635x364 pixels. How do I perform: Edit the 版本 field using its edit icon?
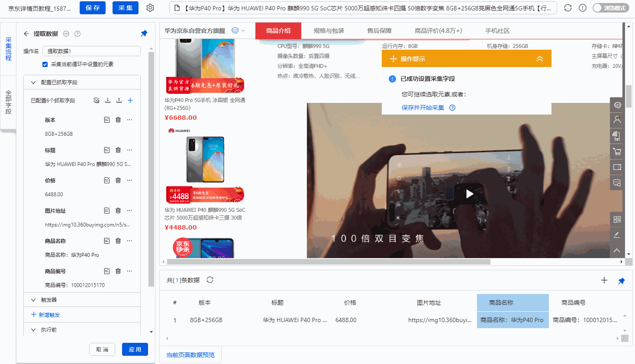click(x=107, y=120)
